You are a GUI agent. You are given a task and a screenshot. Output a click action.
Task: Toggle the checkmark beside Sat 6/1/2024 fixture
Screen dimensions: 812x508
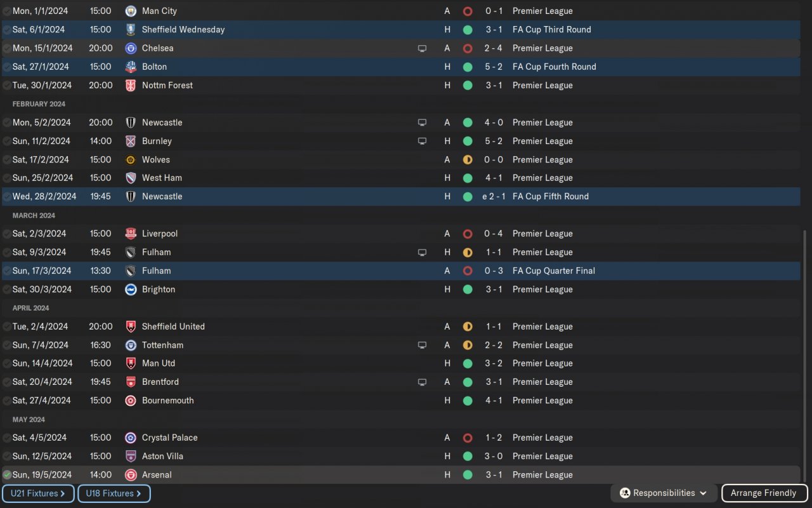tap(7, 30)
